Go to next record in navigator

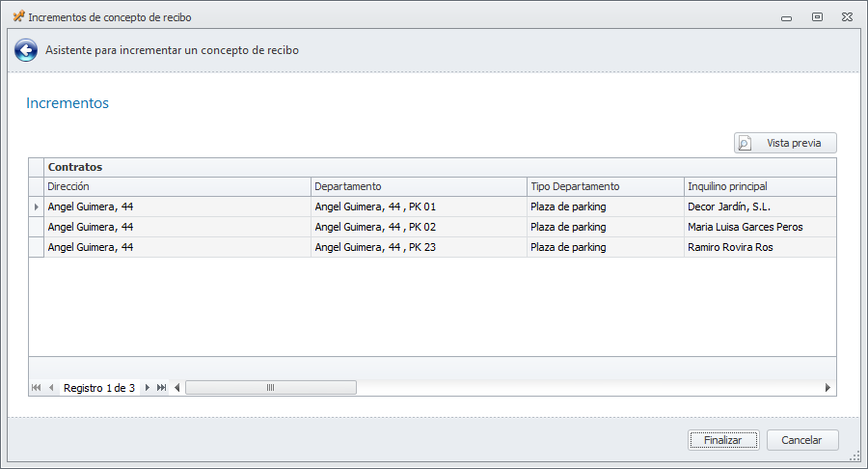point(148,388)
